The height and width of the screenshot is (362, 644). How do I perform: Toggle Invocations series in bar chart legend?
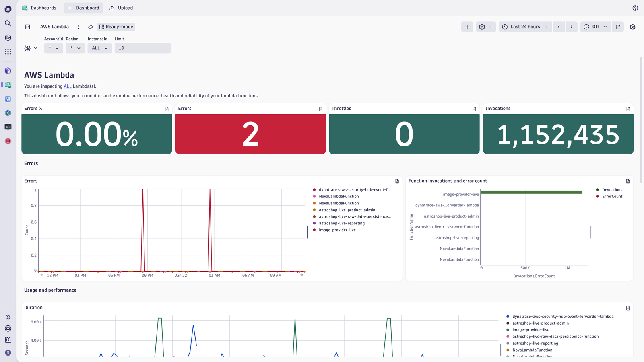click(609, 190)
